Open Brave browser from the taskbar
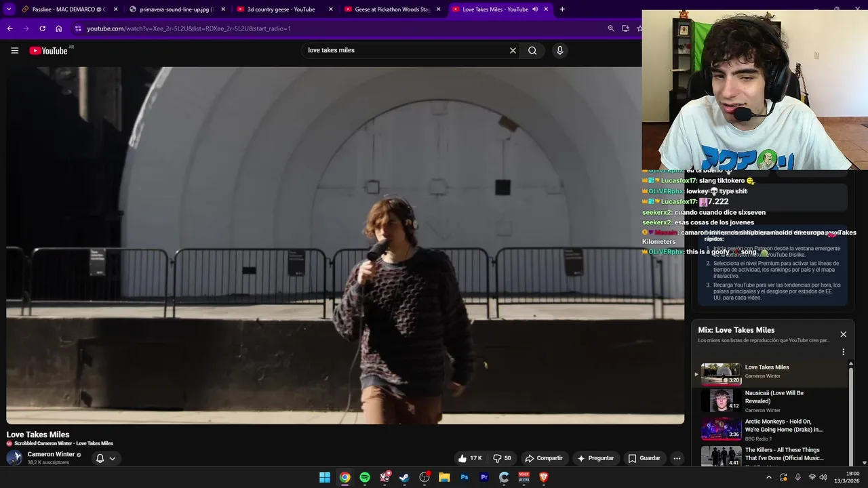 tap(543, 477)
